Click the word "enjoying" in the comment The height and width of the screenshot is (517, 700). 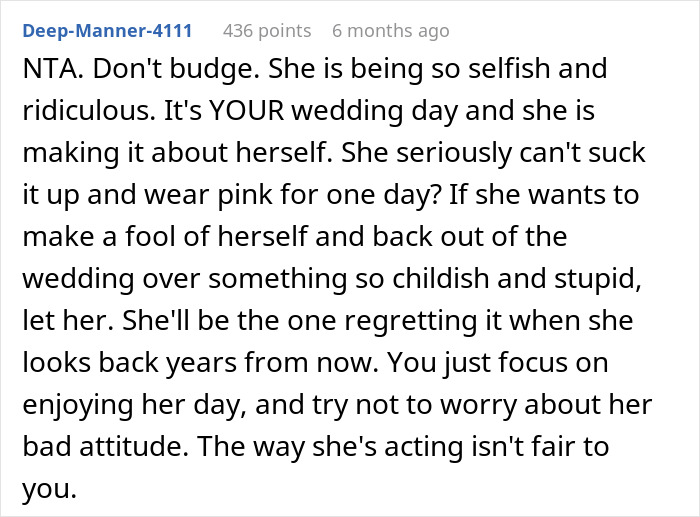coord(78,406)
